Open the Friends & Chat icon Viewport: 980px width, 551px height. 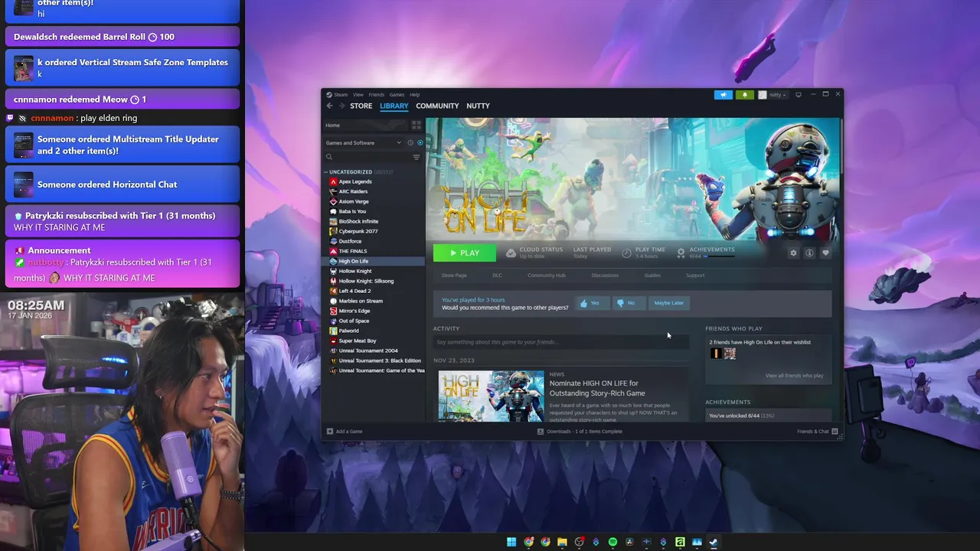click(835, 432)
